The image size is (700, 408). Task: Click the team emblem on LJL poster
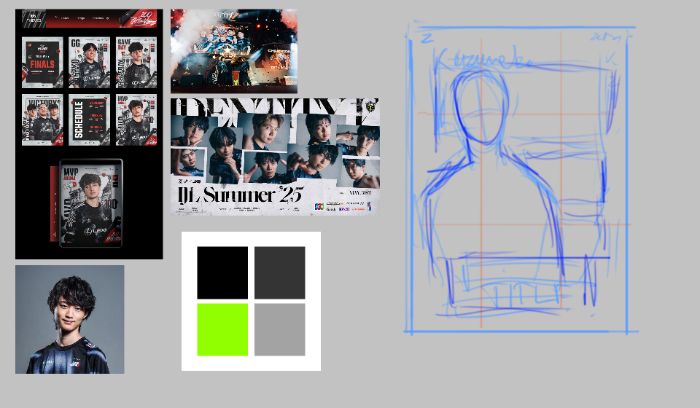point(371,107)
